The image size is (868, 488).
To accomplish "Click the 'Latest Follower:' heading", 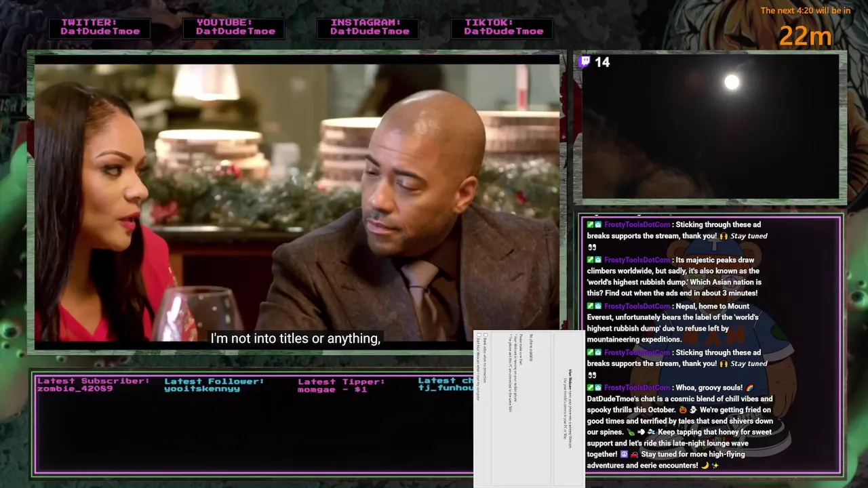I will click(x=214, y=381).
